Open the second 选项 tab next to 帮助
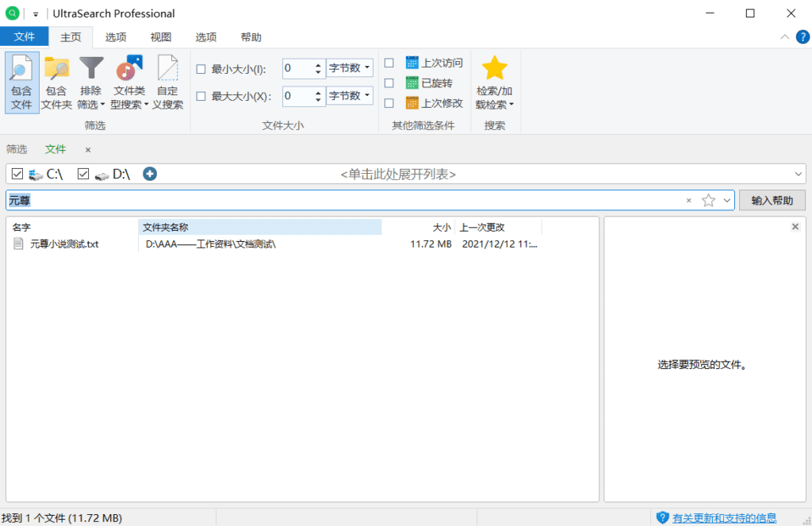Screen dimensions: 812x526 pyautogui.click(x=205, y=37)
